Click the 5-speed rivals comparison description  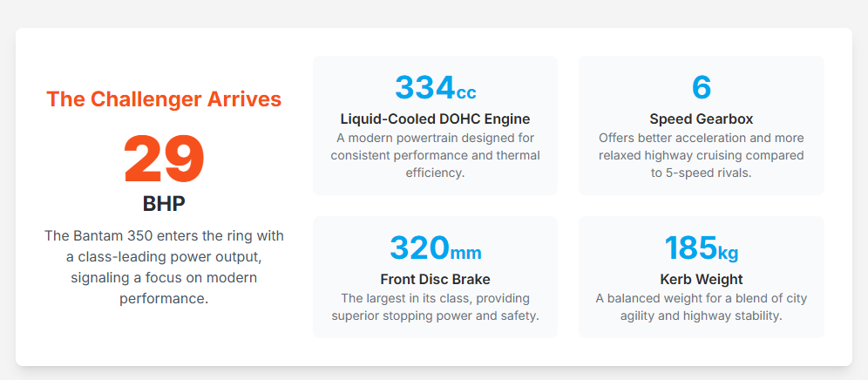click(x=702, y=155)
